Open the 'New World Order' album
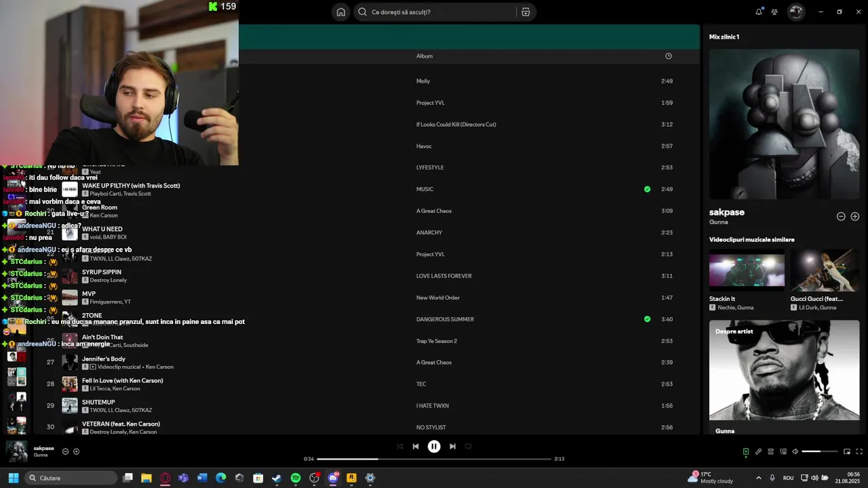 438,298
